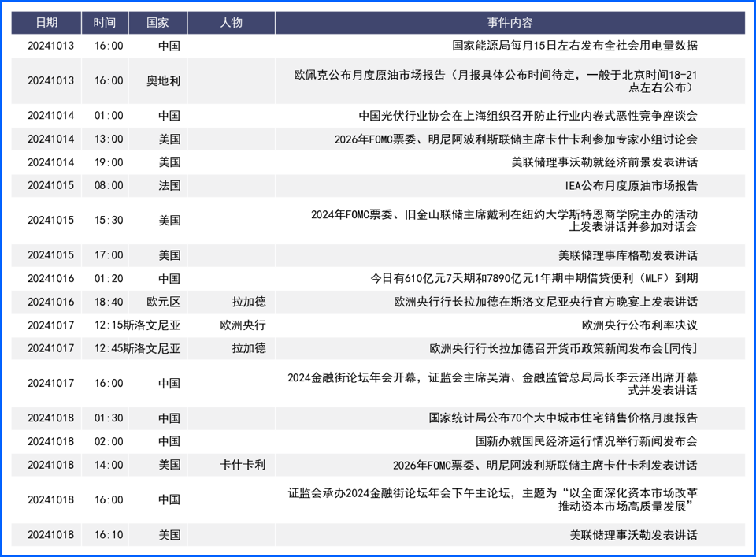756x557 pixels.
Task: Select the final event 美联储理事沃勒发表讲话
Action: point(633,535)
